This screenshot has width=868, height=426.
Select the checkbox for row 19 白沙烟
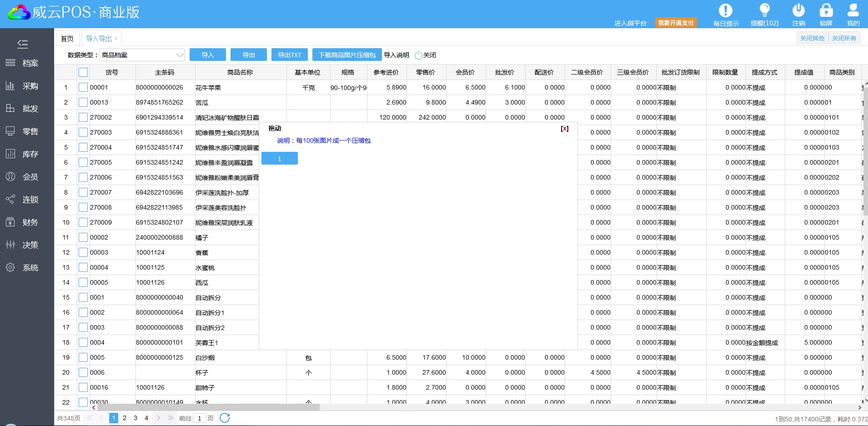(x=83, y=357)
